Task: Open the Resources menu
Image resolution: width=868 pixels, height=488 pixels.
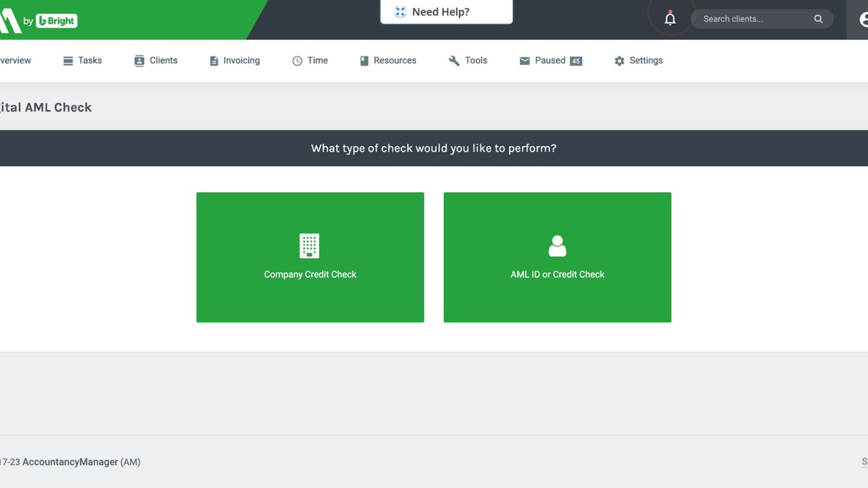Action: point(388,61)
